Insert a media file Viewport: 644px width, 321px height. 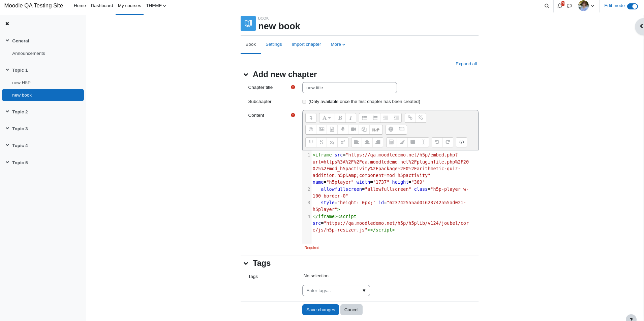332,130
